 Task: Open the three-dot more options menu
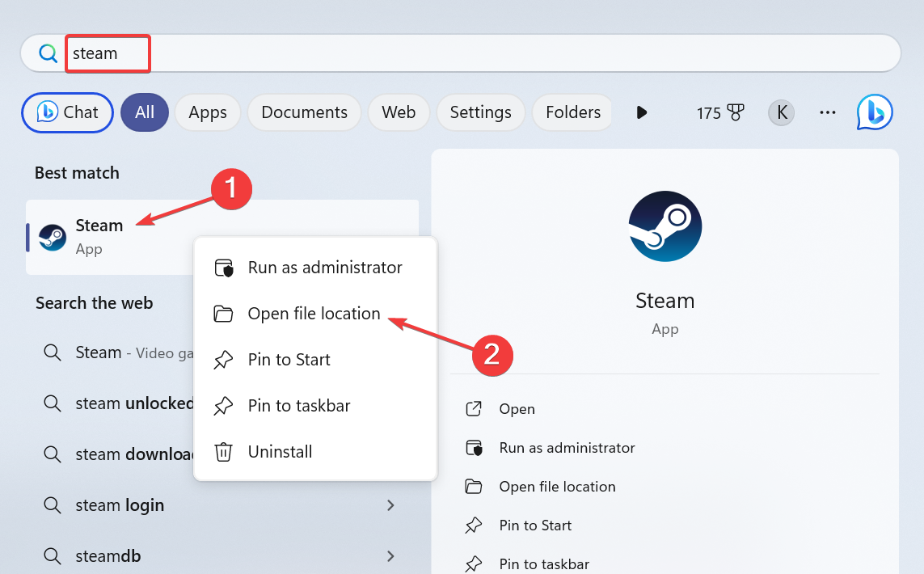827,112
